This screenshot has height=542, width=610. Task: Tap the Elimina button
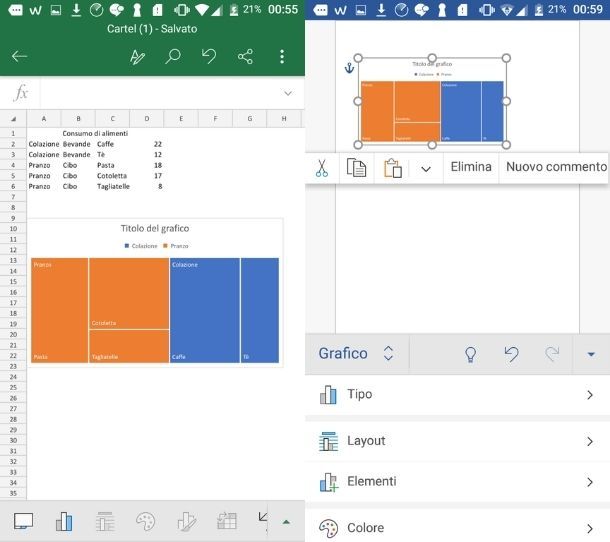click(471, 167)
